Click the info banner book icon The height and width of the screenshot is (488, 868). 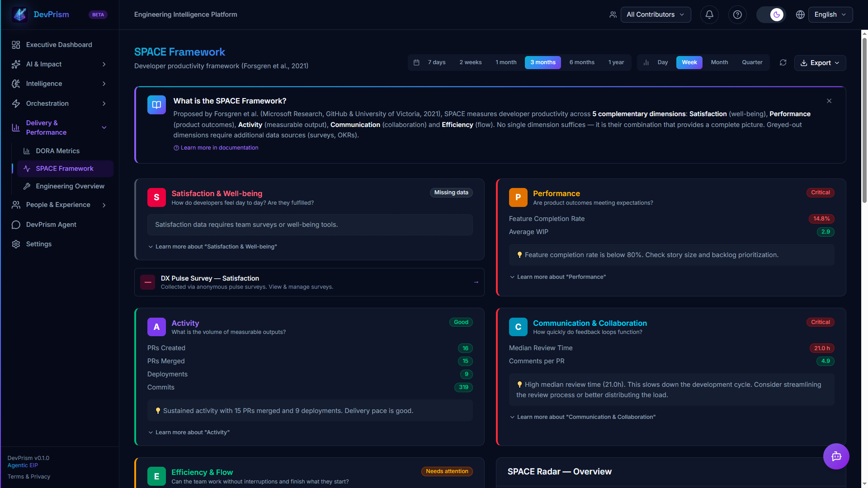(156, 105)
